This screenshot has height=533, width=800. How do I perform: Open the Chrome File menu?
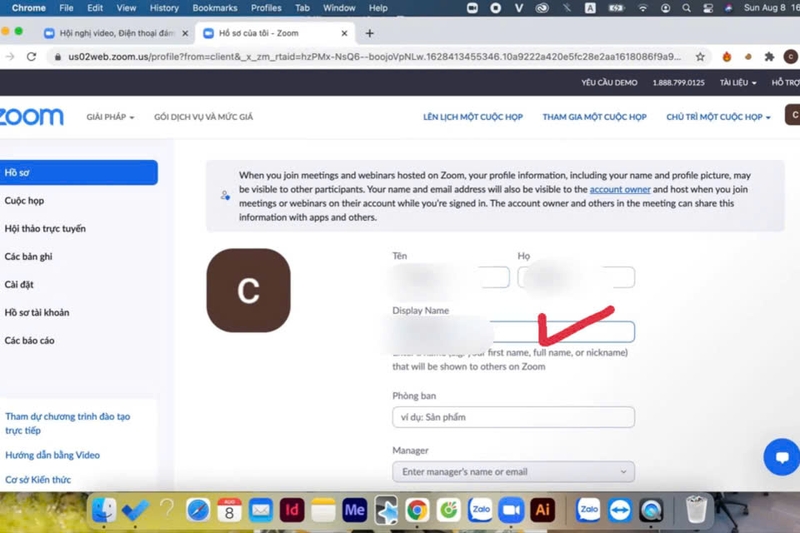pyautogui.click(x=66, y=8)
